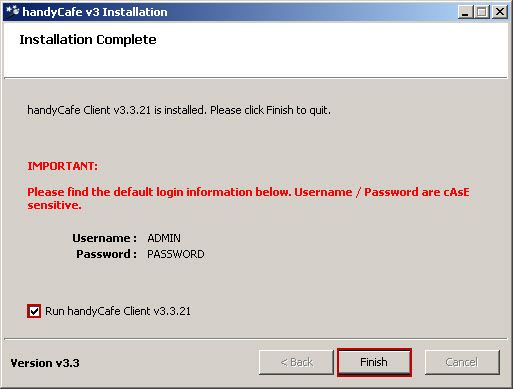Viewport: 513px width, 389px height.
Task: Click the handyCafe v3 Installation title text
Action: [95, 12]
